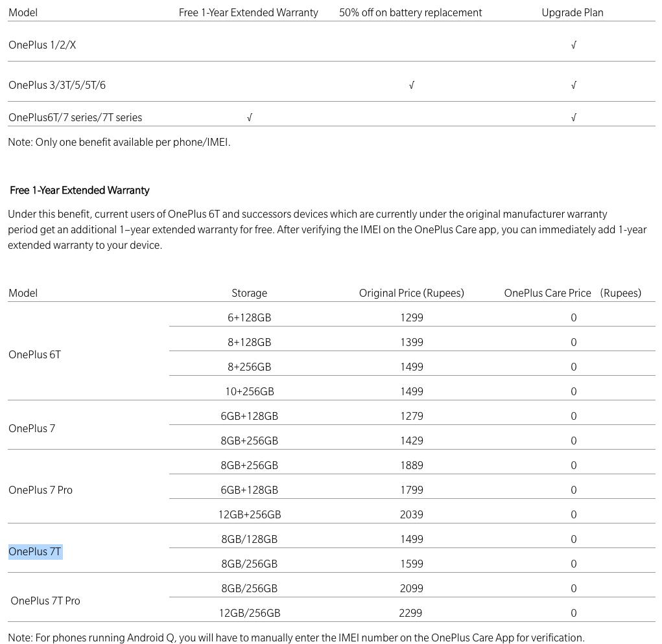Click the original price '2039'
662x644 pixels.
[411, 514]
